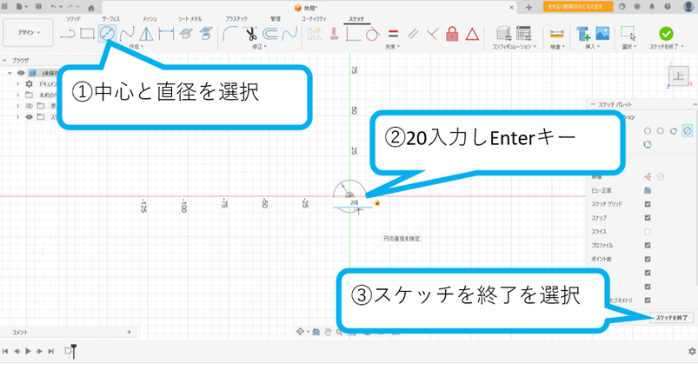
Task: Select the Intersect/Include geometry tool
Action: tap(205, 34)
